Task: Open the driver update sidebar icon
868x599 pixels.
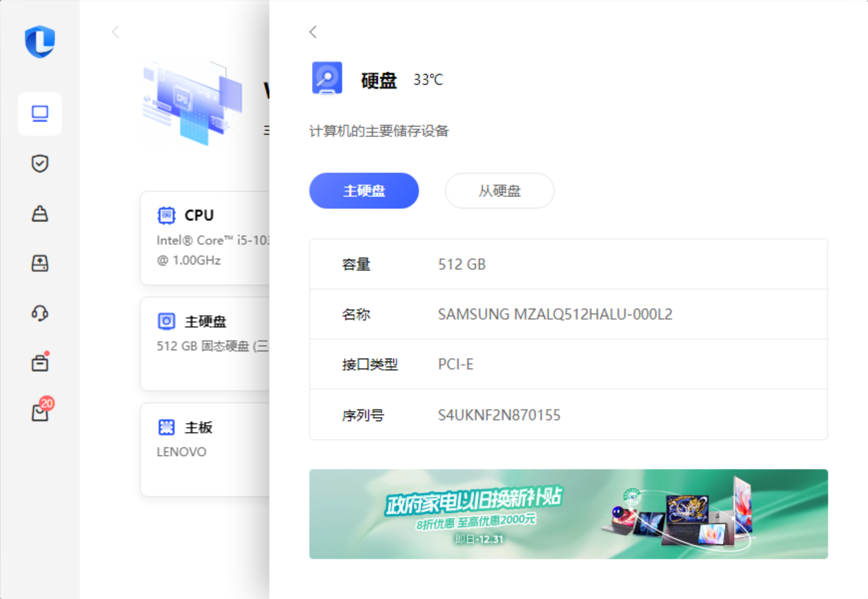Action: [40, 263]
